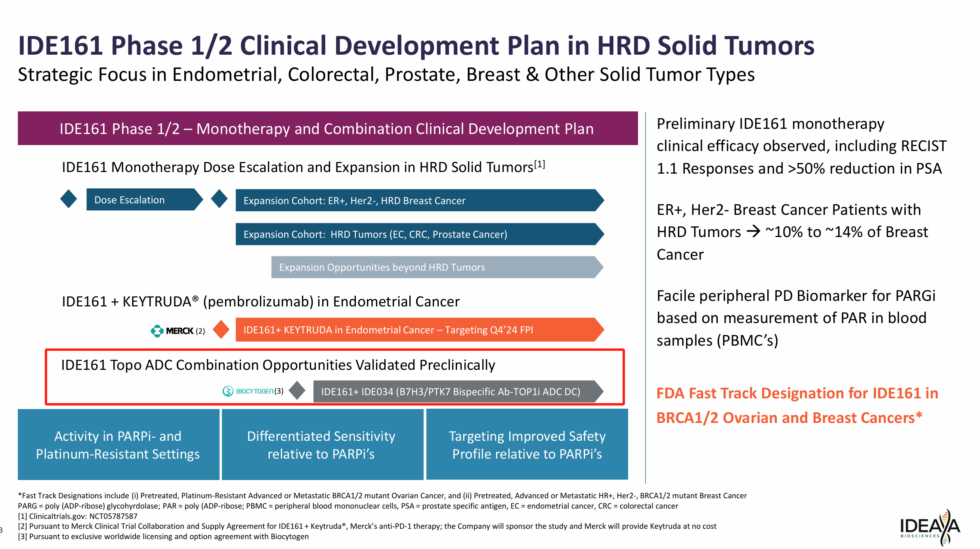Select the orange KEYTRUDA Endometrial Cancer bar
Image resolution: width=980 pixels, height=549 pixels.
(x=420, y=329)
